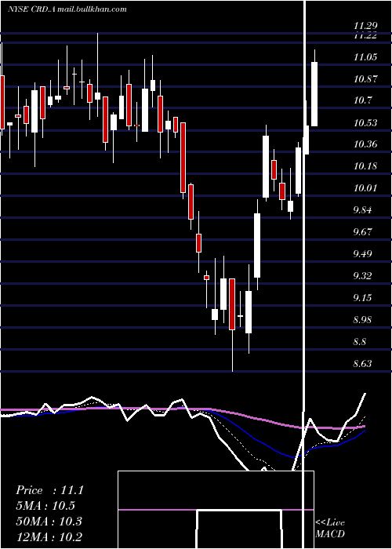Image resolution: width=392 pixels, height=549 pixels.
Task: Click the 5MA : 10.5 readout
Action: [x=45, y=506]
